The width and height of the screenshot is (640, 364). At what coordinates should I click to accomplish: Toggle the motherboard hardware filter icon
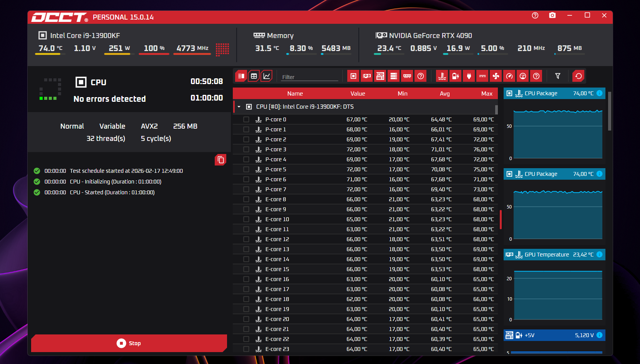coord(380,76)
